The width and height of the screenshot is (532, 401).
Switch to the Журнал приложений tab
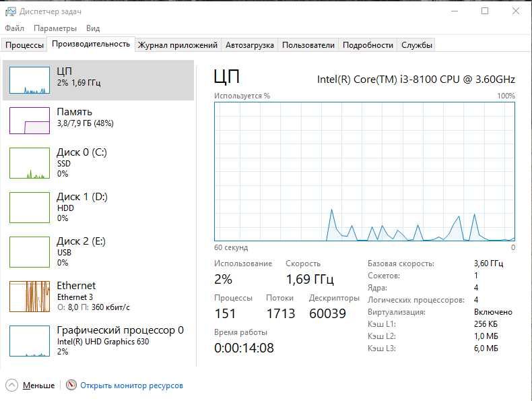tap(178, 45)
